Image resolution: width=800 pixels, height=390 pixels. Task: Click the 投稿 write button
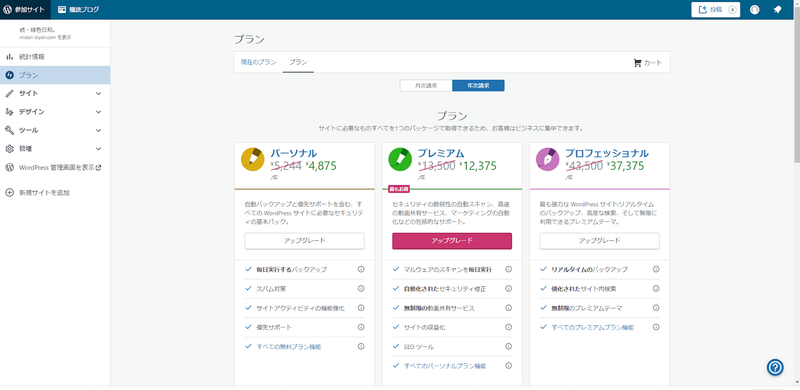(715, 9)
